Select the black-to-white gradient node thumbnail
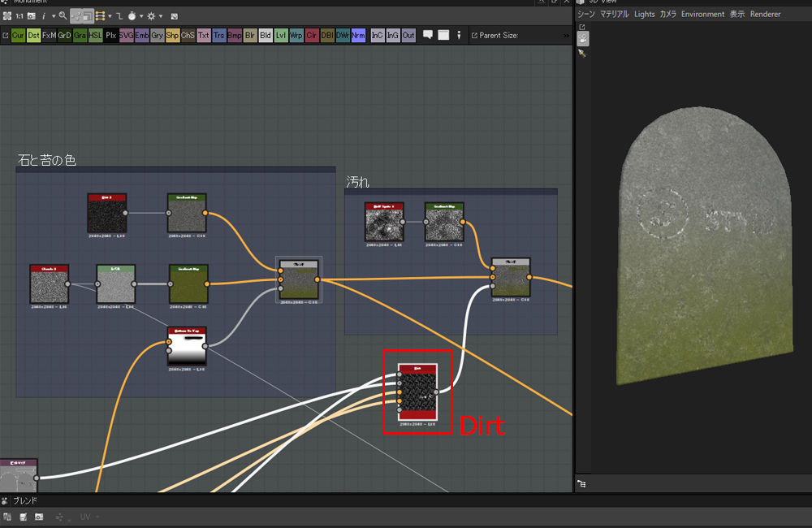 pyautogui.click(x=187, y=346)
